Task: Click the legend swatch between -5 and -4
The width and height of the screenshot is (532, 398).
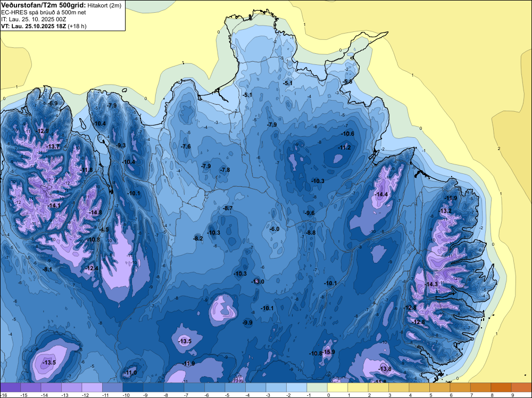Action: tap(236, 387)
